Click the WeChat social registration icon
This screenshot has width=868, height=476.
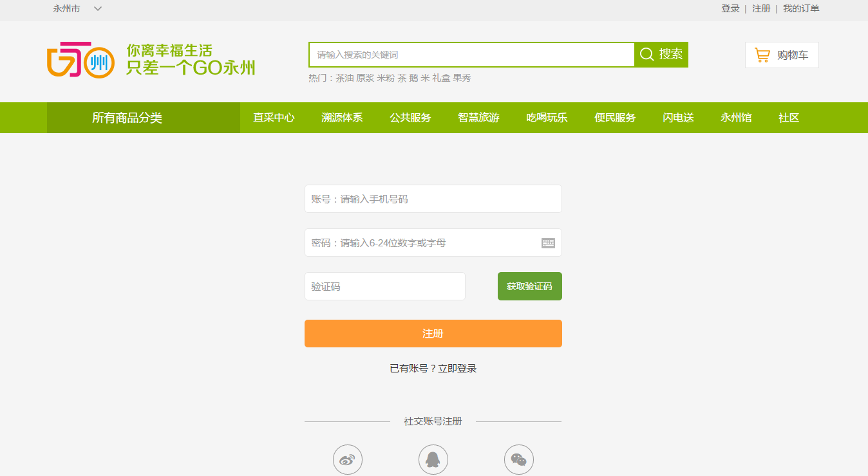click(x=519, y=460)
